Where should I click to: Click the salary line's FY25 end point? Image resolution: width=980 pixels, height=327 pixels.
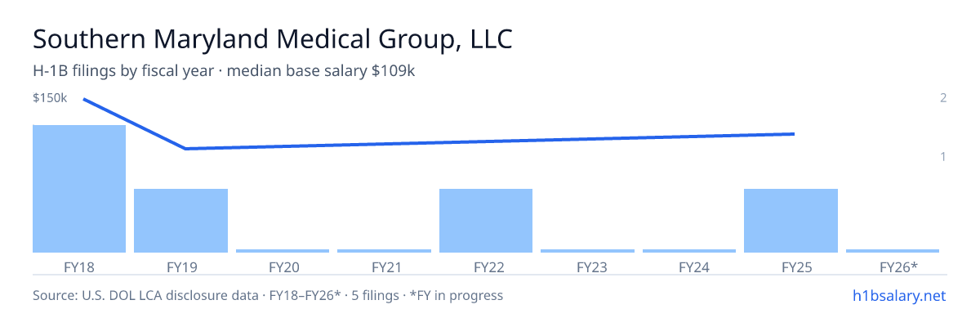(x=795, y=133)
